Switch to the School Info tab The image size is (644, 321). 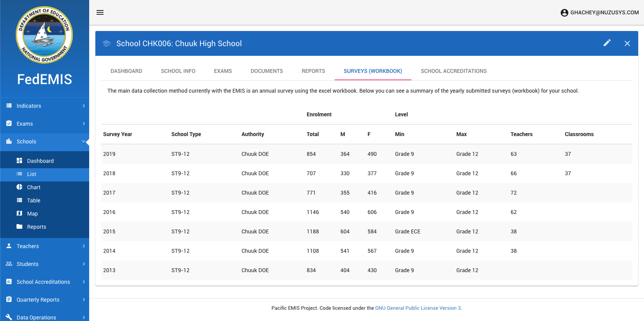coord(178,71)
